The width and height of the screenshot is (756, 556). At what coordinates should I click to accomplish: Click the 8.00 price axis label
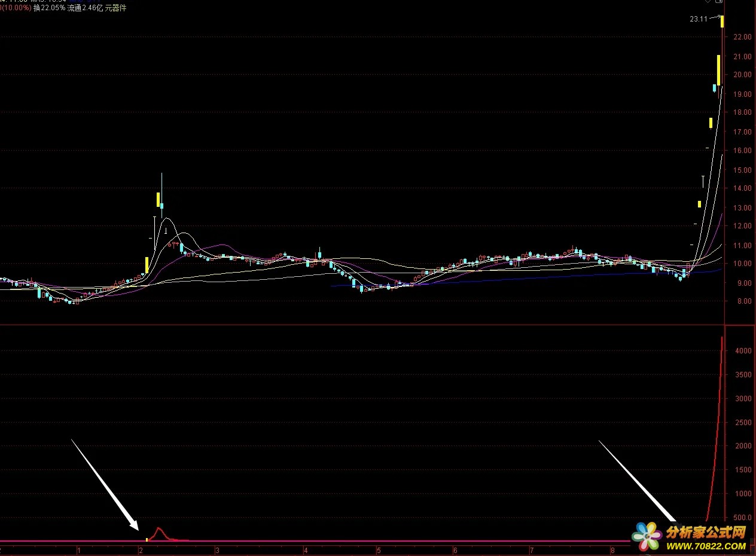(743, 302)
